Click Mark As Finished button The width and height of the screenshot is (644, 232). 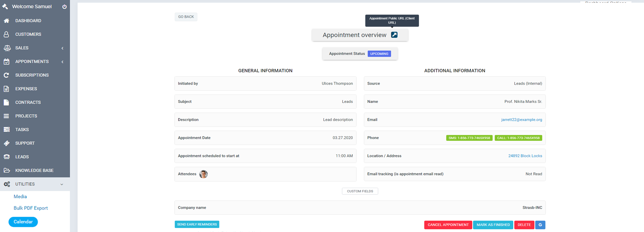point(493,225)
